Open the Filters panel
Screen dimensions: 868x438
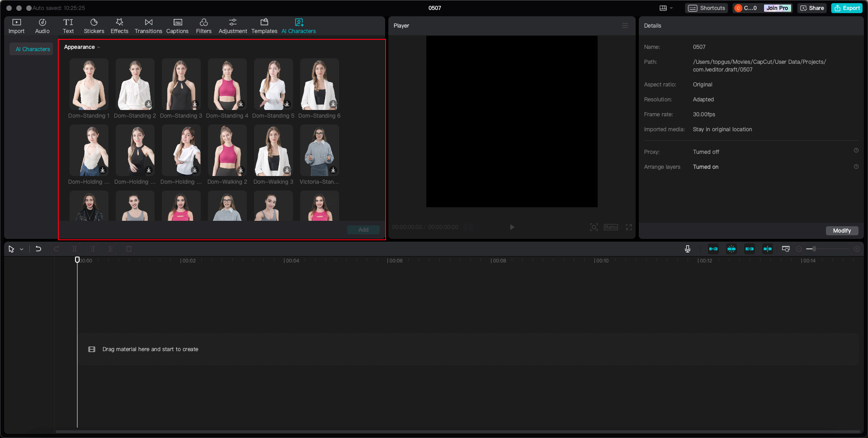(204, 25)
